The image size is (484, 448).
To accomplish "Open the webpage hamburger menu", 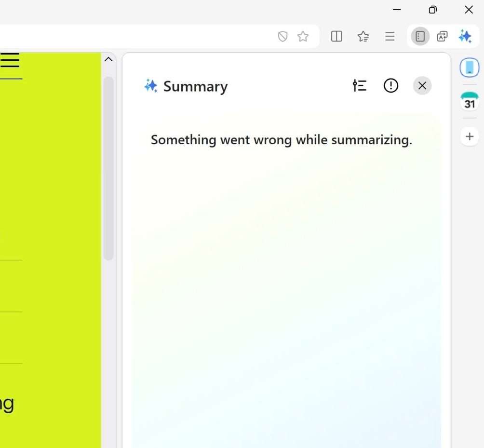I will [x=10, y=60].
